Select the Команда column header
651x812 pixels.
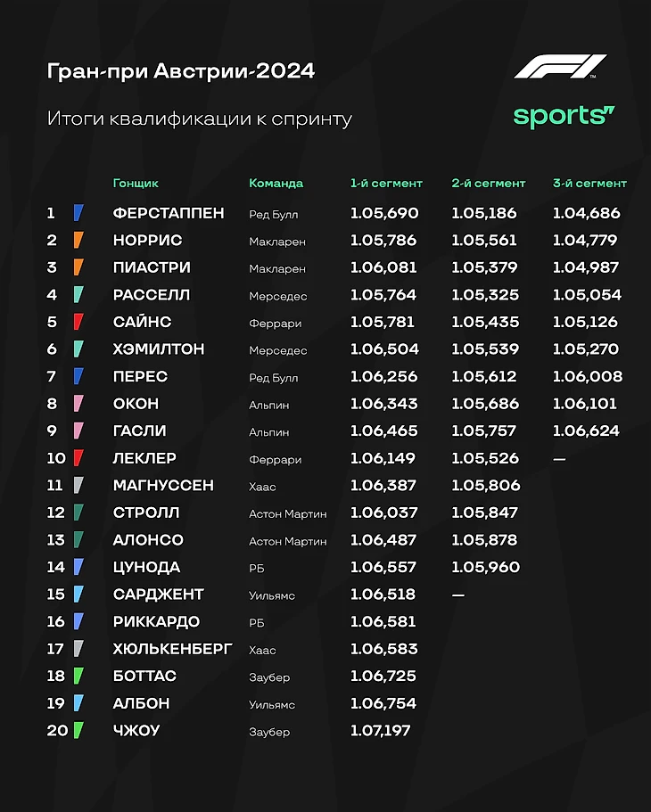(x=276, y=184)
